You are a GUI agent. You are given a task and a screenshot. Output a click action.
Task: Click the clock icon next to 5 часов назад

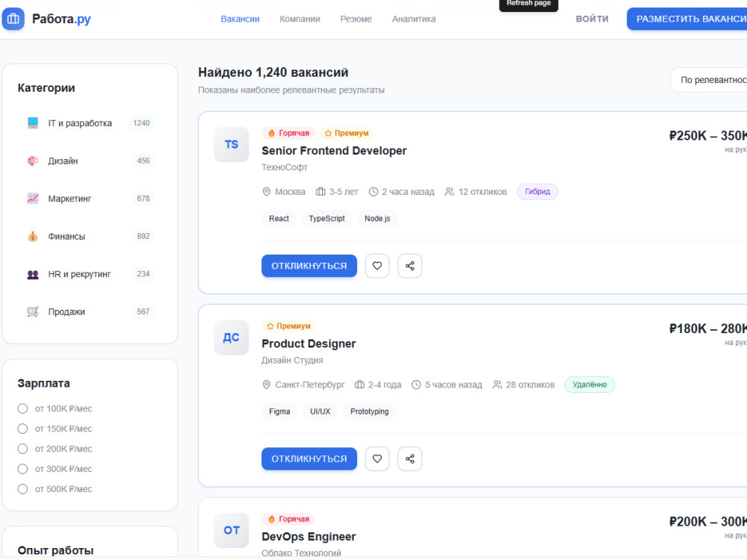pyautogui.click(x=416, y=385)
